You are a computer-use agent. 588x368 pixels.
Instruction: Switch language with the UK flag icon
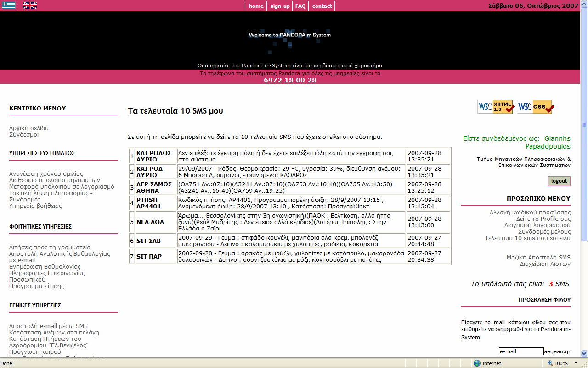(30, 6)
